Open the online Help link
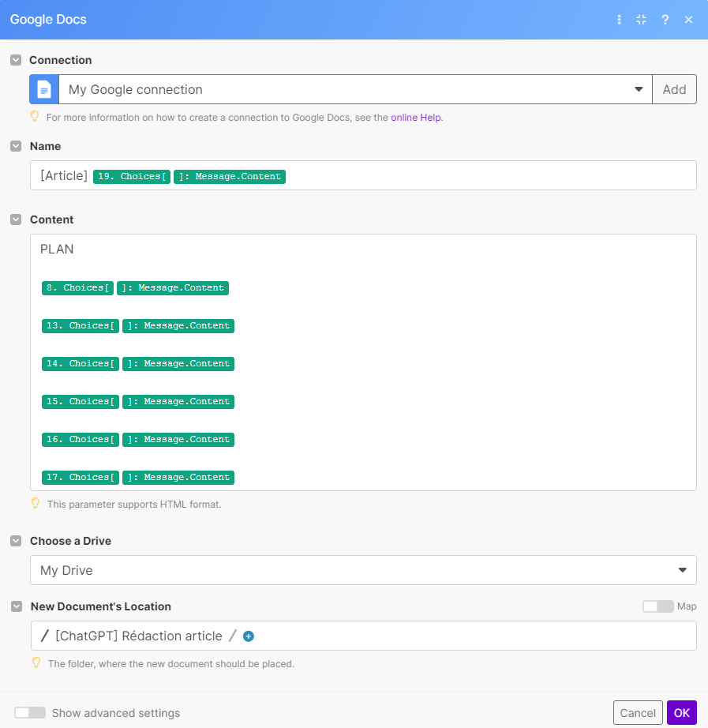Image resolution: width=708 pixels, height=728 pixels. [415, 118]
